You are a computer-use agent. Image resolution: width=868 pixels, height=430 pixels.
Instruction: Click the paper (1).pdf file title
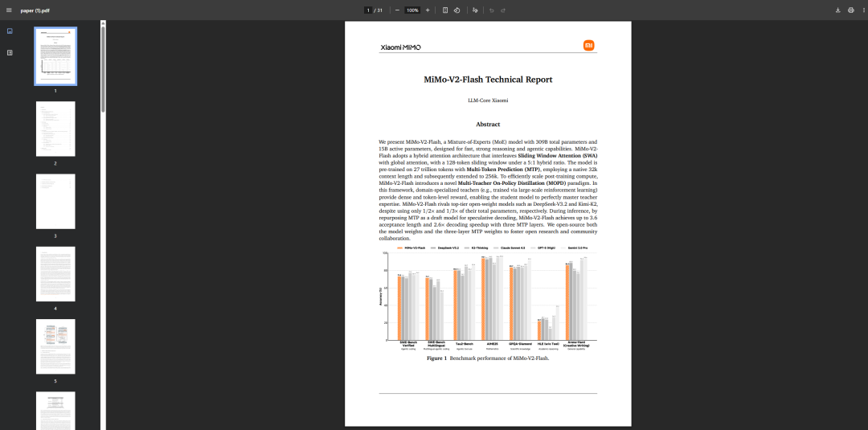click(x=35, y=10)
